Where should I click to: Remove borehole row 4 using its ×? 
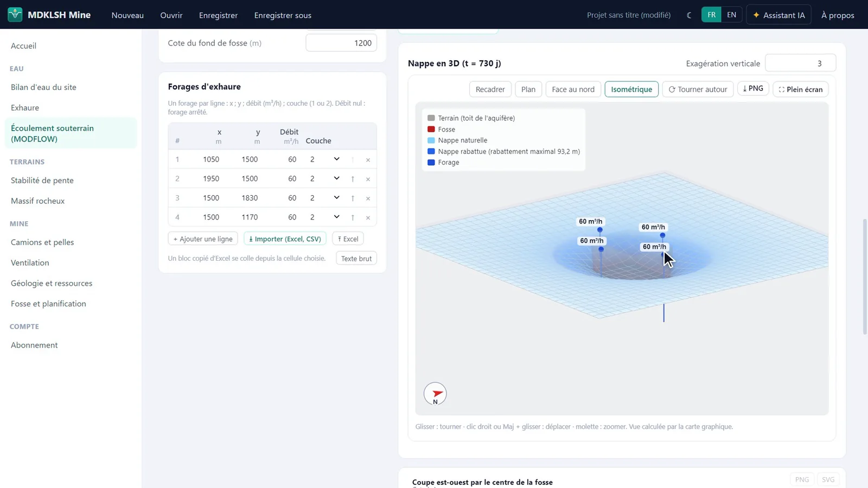[x=368, y=217]
